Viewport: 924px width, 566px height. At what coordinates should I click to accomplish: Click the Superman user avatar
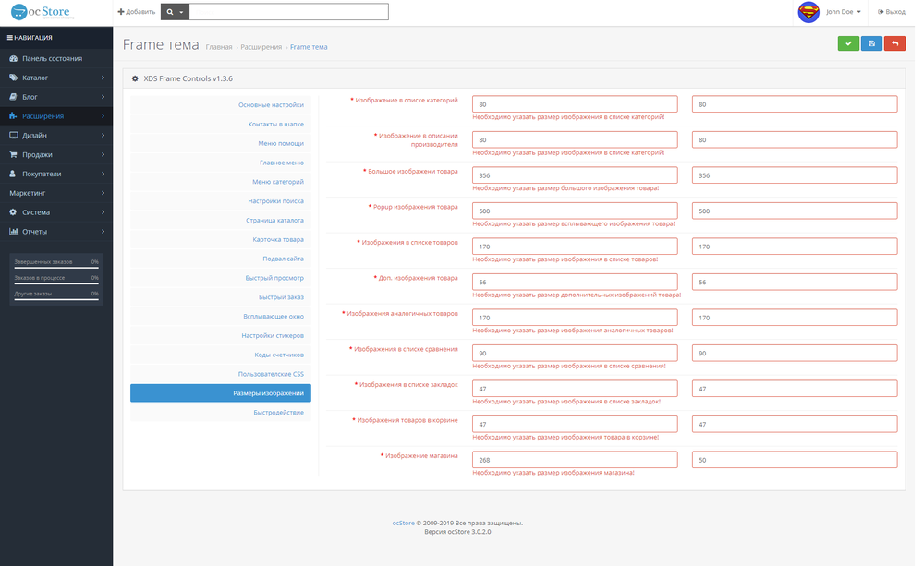coord(808,12)
